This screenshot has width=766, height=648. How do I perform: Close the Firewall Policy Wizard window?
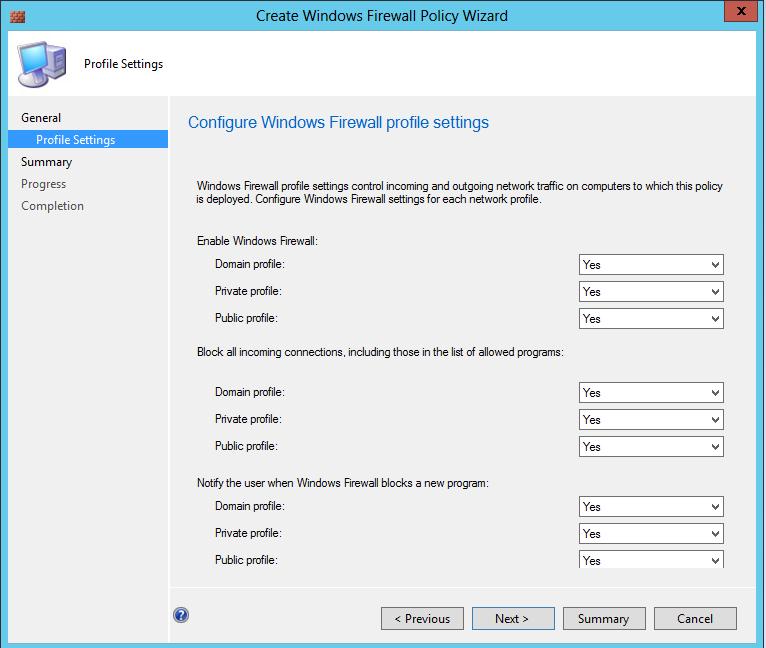[x=741, y=11]
